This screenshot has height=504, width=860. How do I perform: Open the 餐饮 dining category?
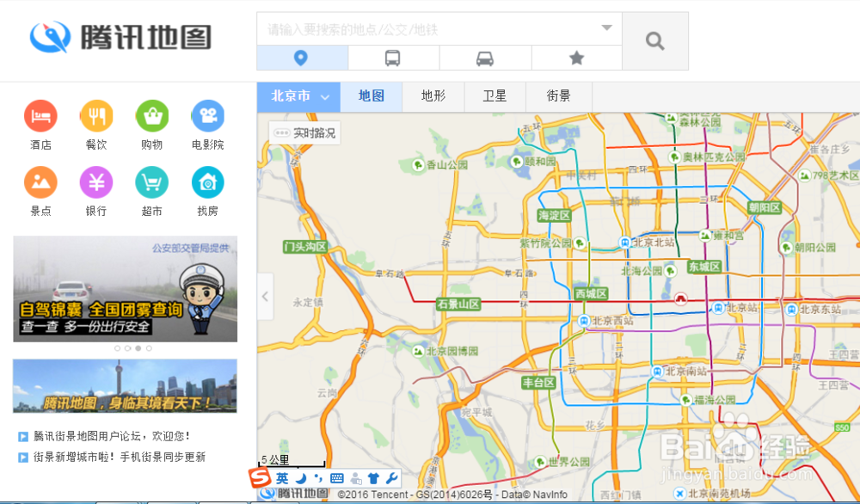tap(96, 116)
